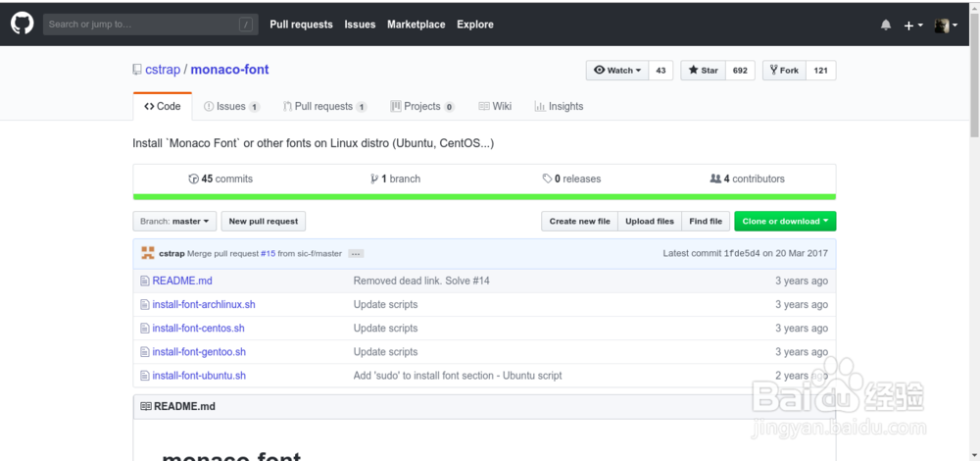Open commit 'Removed dead link. Solve #14'
980x461 pixels.
tap(421, 281)
